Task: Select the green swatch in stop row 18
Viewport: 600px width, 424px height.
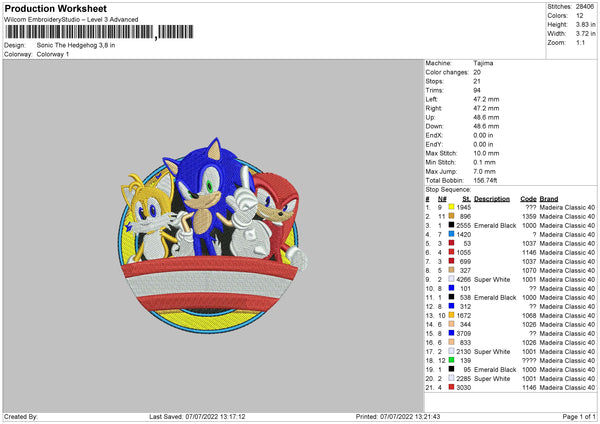Action: (451, 360)
